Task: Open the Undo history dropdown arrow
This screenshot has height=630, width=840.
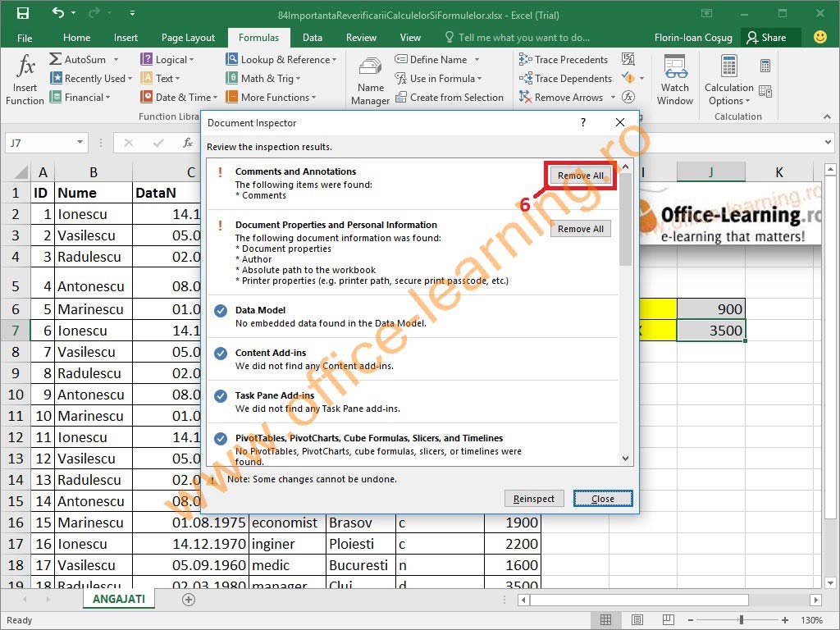Action: [73, 13]
